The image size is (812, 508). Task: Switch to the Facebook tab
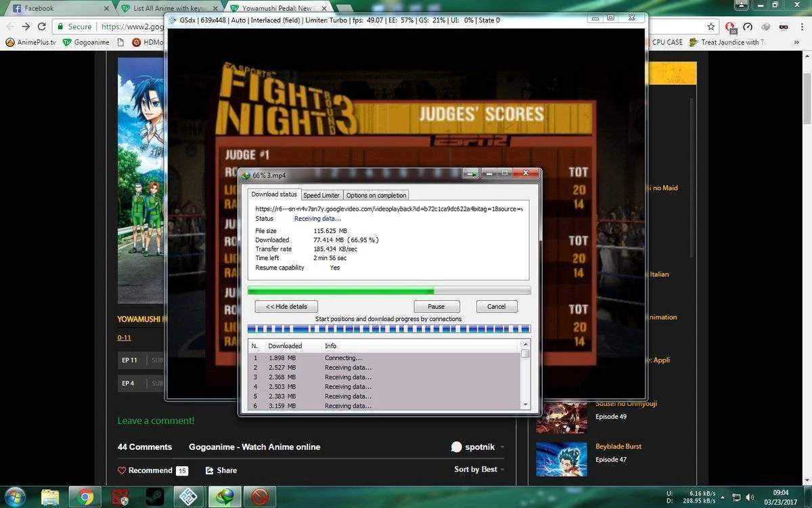(58, 8)
